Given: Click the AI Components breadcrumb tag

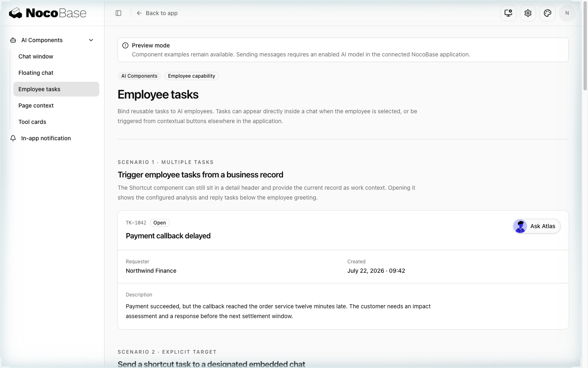Looking at the screenshot, I should pyautogui.click(x=139, y=76).
